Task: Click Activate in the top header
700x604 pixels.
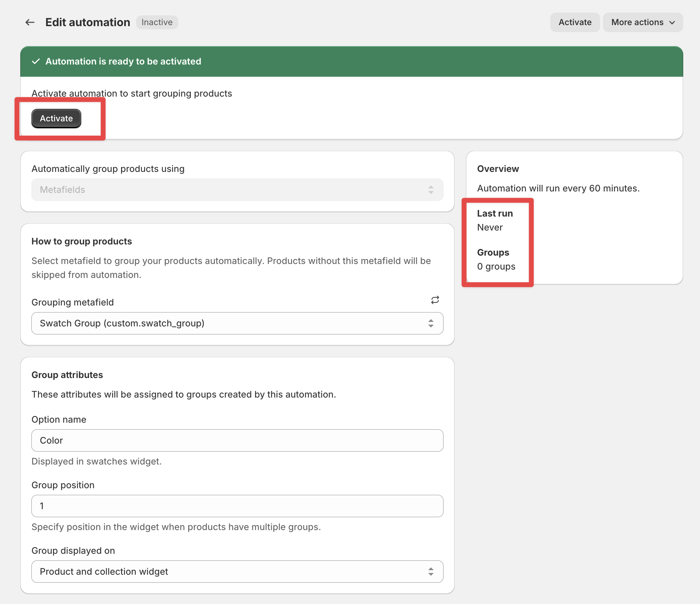Action: coord(575,22)
